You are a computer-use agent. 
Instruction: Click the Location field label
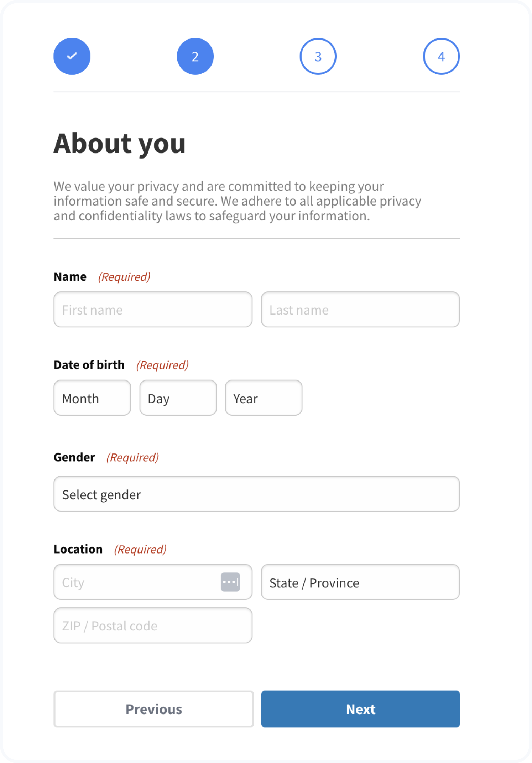[x=78, y=549]
